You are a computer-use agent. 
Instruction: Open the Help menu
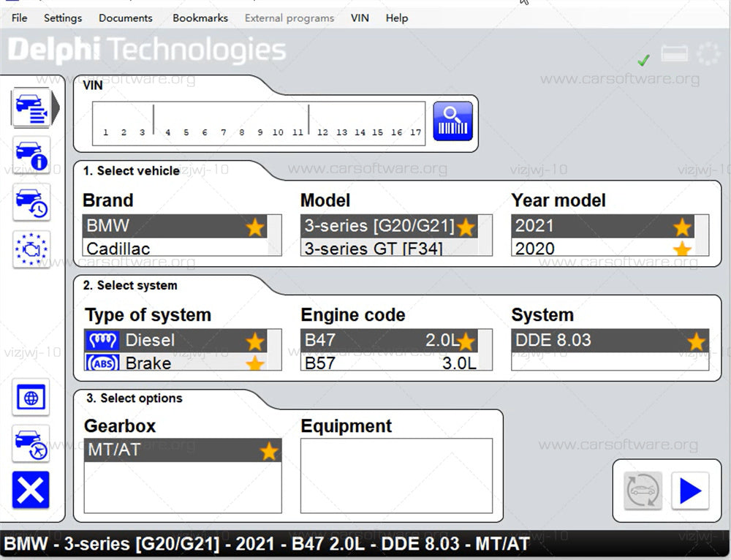(x=397, y=18)
